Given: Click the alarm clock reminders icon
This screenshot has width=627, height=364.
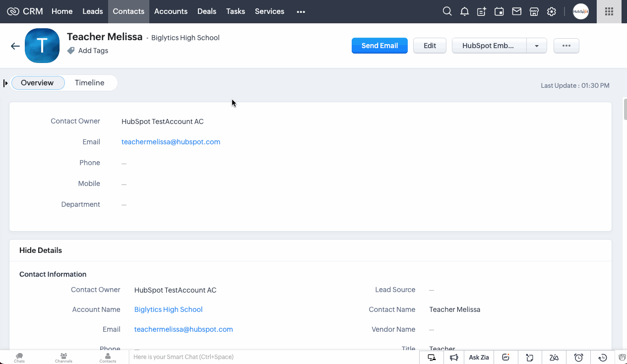Looking at the screenshot, I should pos(578,357).
